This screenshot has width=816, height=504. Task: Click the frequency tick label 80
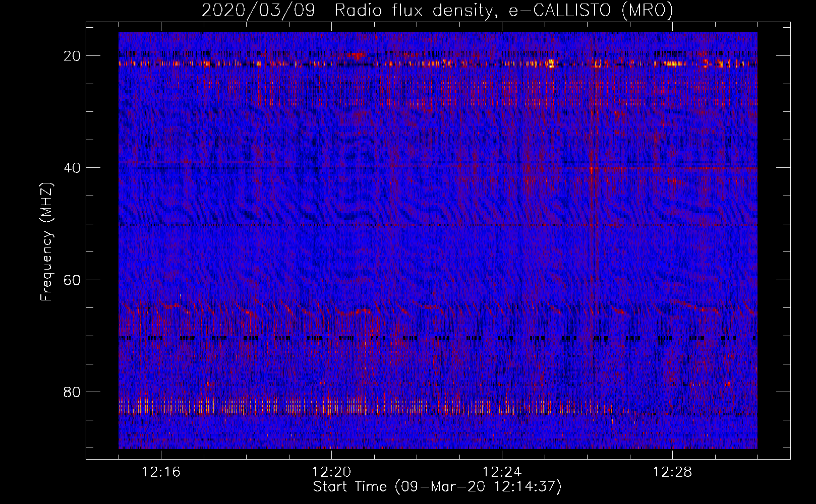(73, 392)
